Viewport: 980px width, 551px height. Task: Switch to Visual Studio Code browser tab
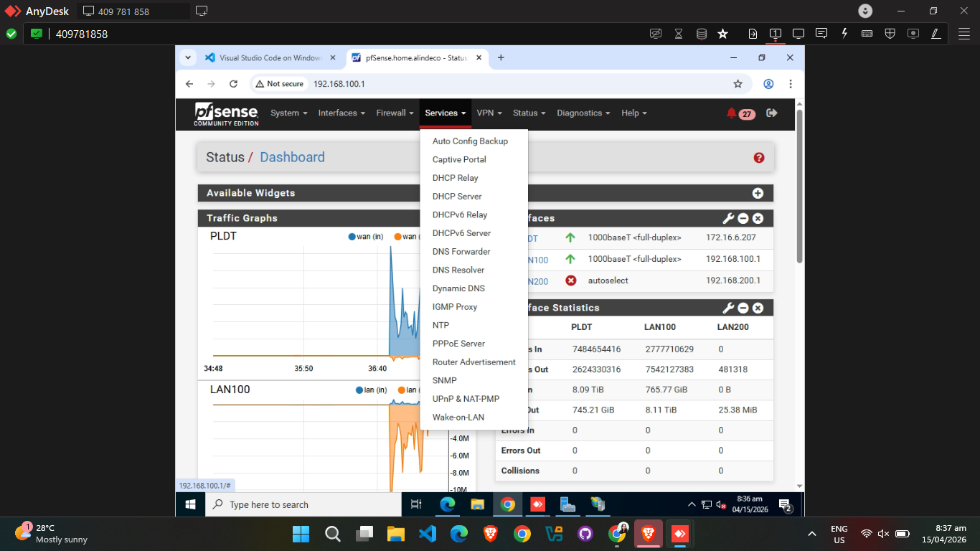270,58
